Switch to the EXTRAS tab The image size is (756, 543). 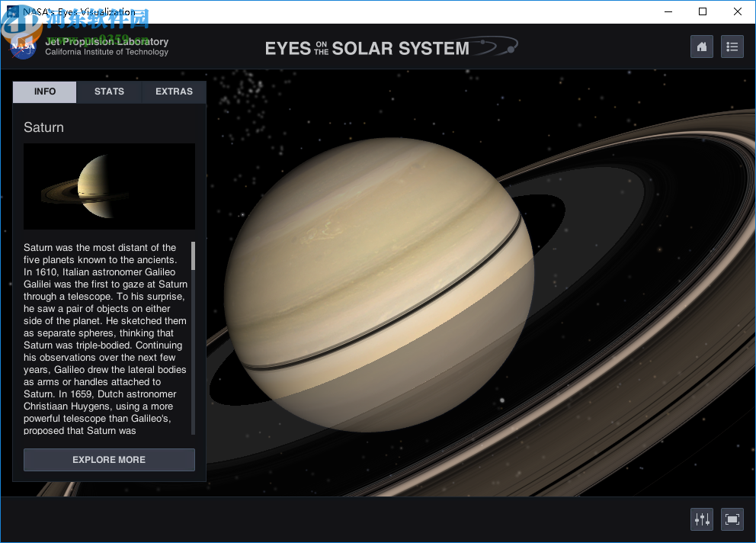pyautogui.click(x=174, y=92)
